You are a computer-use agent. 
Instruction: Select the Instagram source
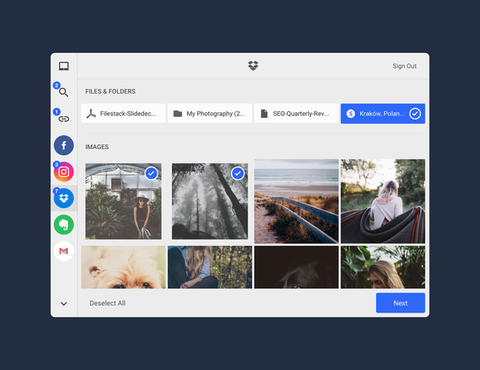[64, 172]
